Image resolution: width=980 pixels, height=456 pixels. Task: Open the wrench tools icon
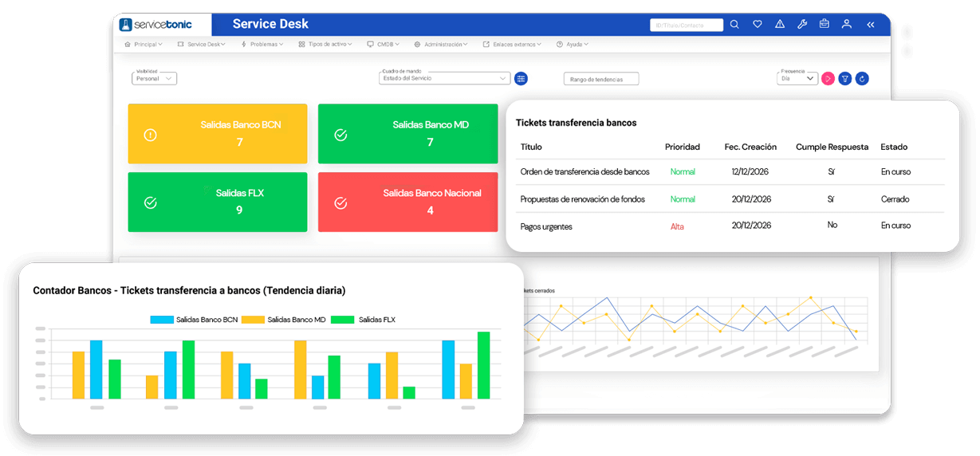[802, 24]
